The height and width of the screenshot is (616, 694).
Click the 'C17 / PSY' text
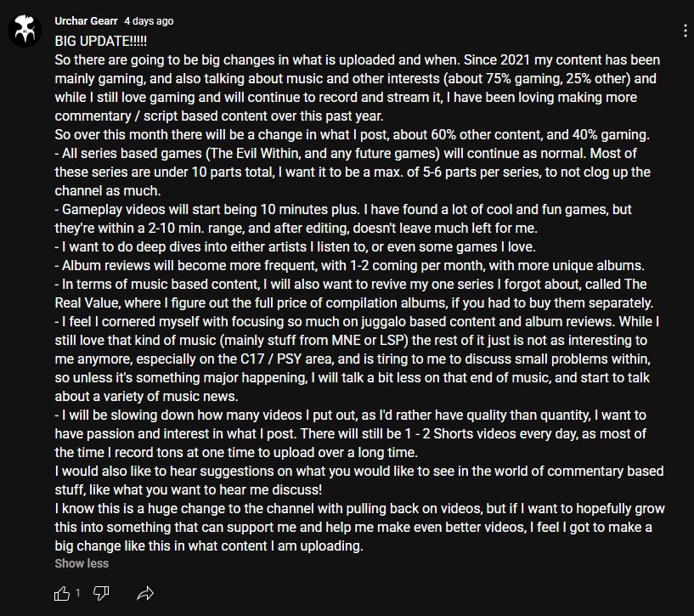pos(271,359)
